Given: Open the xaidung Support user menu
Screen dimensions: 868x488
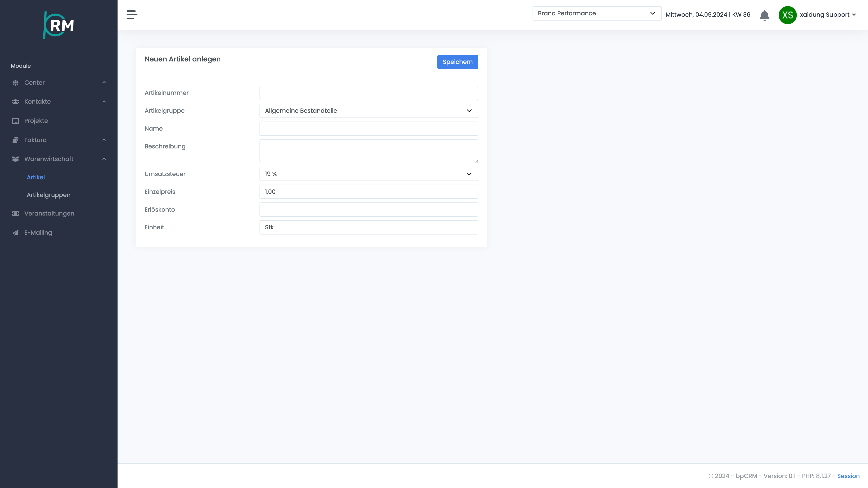Looking at the screenshot, I should 828,15.
